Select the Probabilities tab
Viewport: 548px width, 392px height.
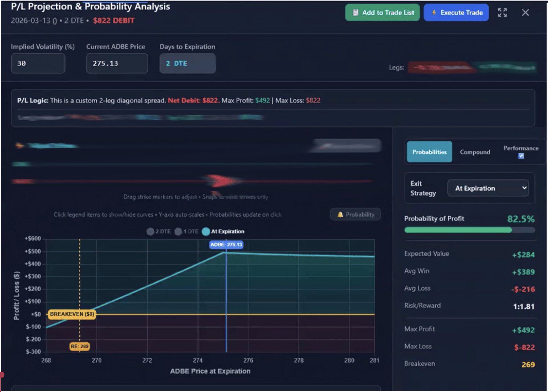[429, 152]
